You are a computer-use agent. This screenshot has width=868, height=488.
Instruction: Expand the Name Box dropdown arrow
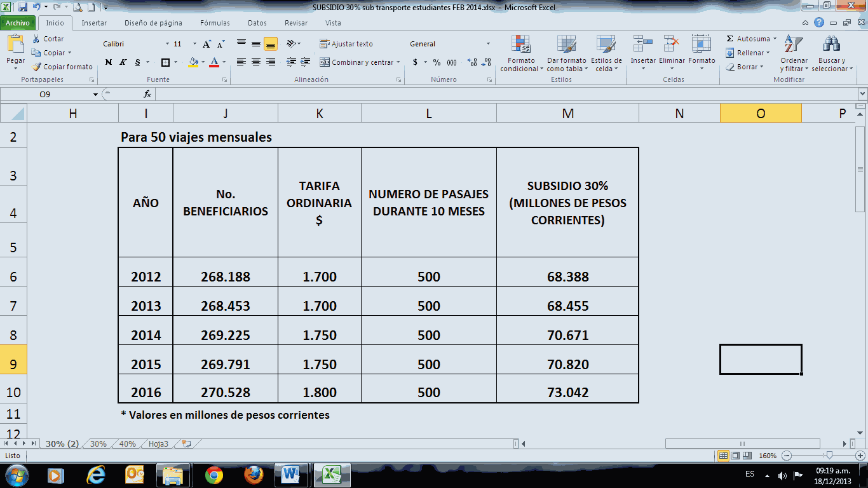(x=96, y=94)
